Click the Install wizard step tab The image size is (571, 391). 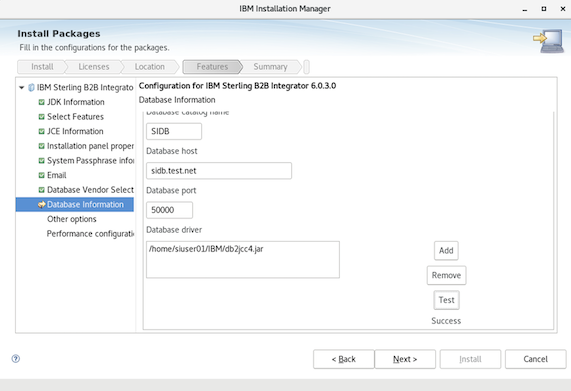point(42,67)
